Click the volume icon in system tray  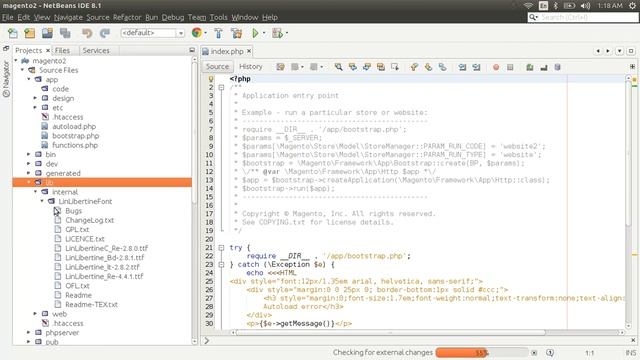[x=586, y=6]
